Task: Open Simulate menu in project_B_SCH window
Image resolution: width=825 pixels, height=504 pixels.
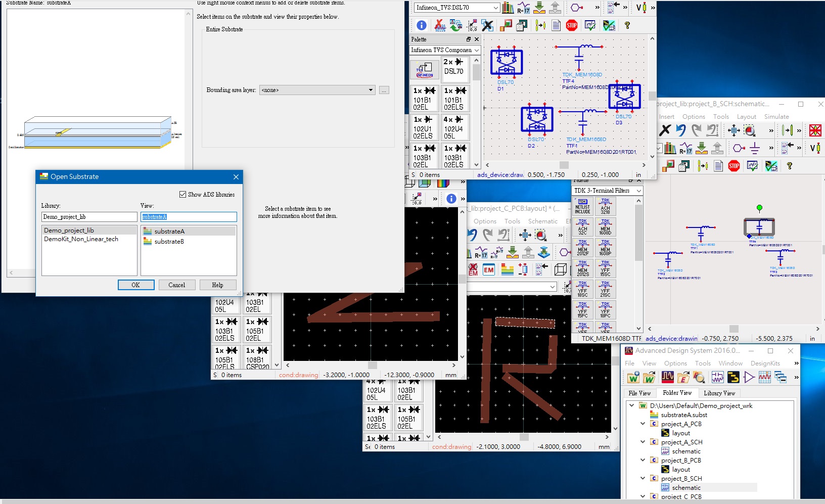Action: [776, 117]
